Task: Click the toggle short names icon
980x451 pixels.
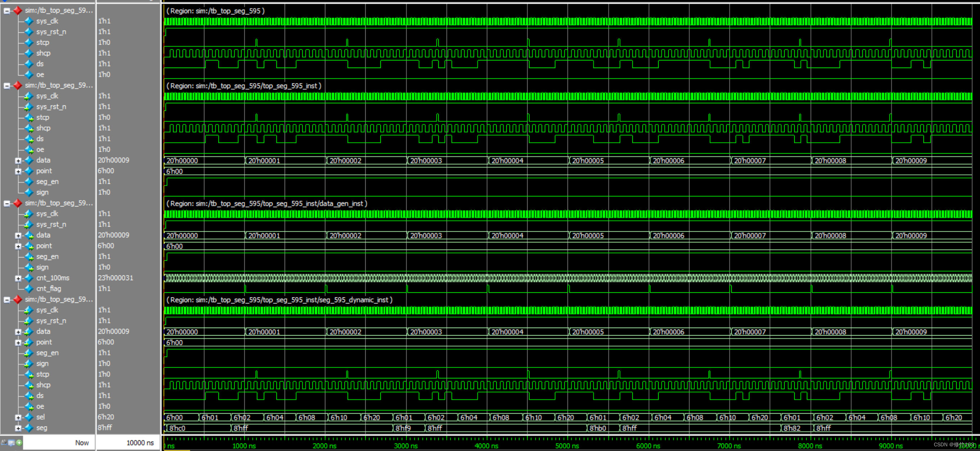Action: click(x=4, y=443)
